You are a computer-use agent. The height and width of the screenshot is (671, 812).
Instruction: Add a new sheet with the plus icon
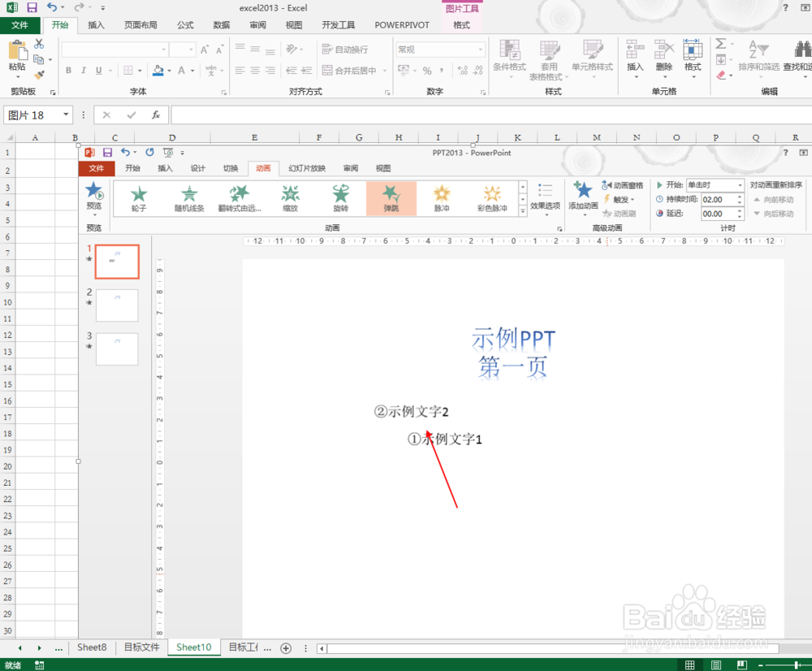point(286,647)
